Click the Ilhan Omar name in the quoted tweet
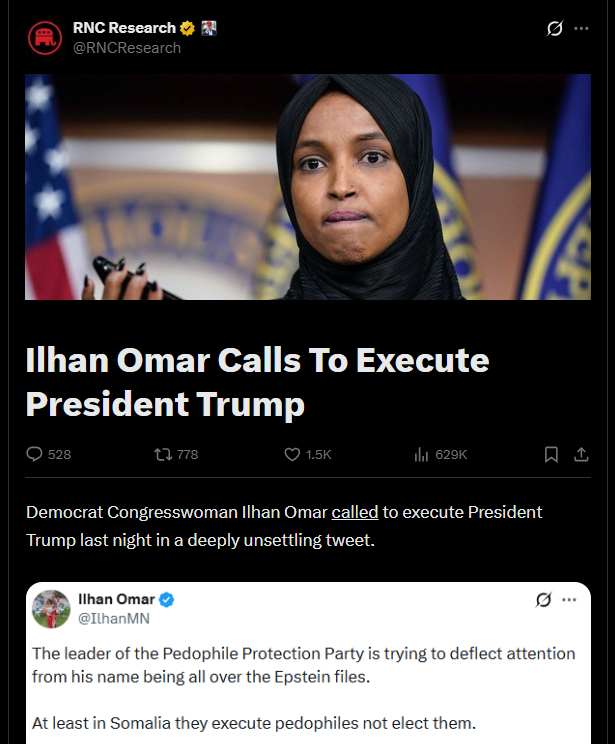Viewport: 615px width, 744px height. 116,599
